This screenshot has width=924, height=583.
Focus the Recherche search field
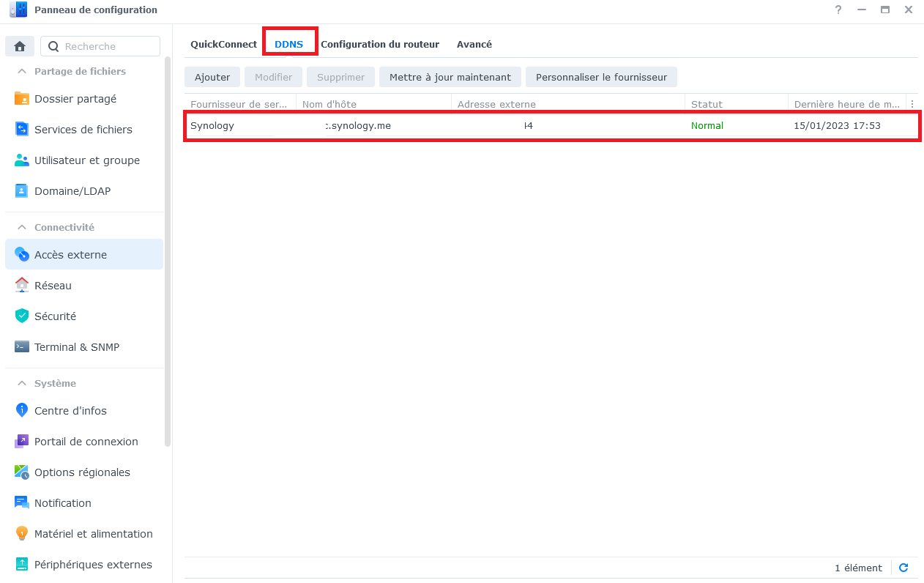[x=100, y=46]
